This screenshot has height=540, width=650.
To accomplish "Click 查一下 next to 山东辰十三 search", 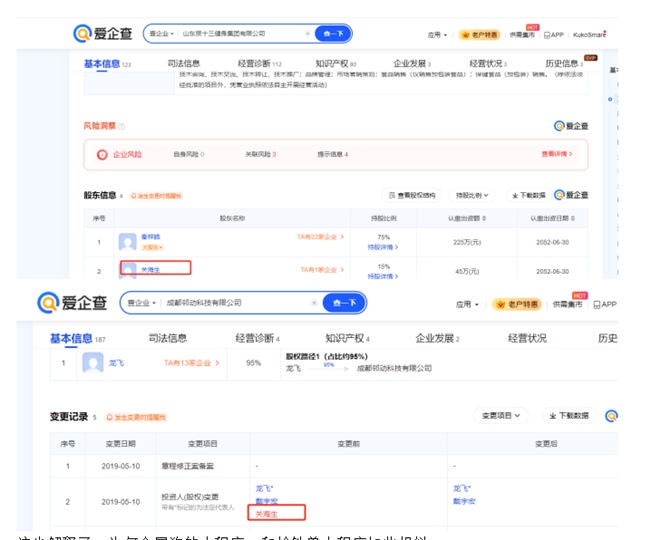I will click(333, 33).
